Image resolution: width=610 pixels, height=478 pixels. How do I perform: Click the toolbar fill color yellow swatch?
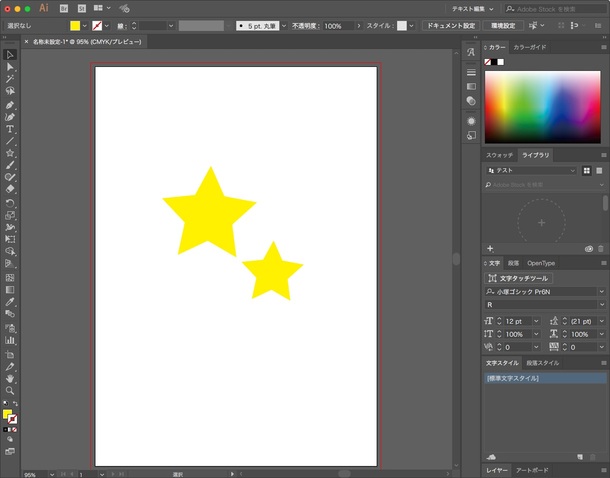7,414
